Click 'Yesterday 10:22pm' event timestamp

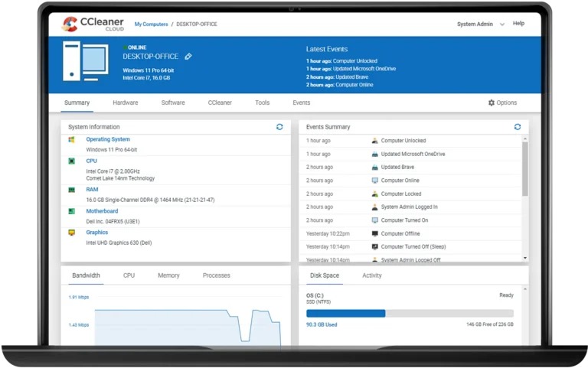(328, 234)
